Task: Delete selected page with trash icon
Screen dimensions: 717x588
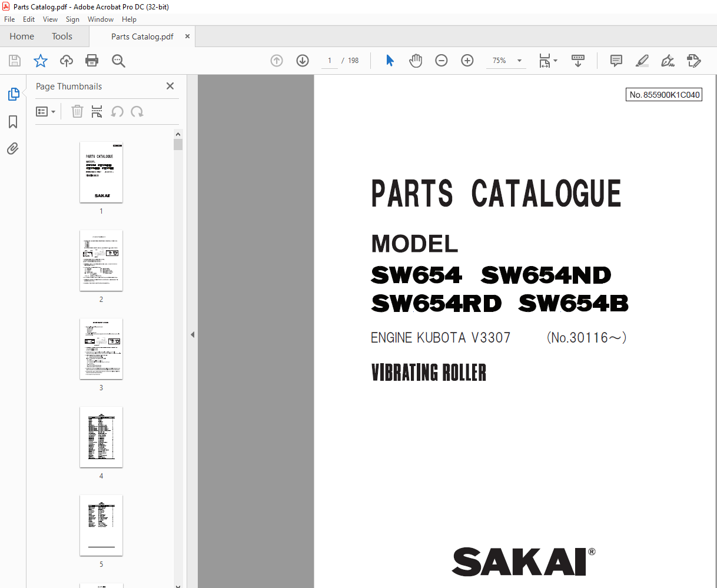Action: pos(77,111)
